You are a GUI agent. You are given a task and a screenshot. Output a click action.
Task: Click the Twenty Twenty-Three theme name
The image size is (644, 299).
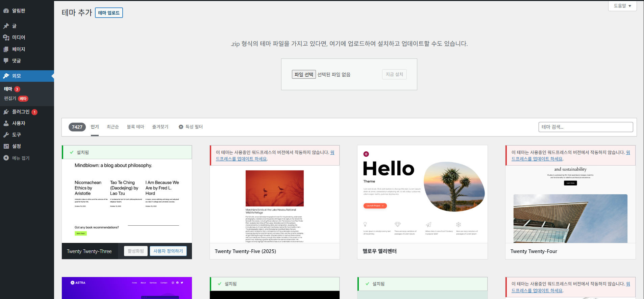pos(89,251)
